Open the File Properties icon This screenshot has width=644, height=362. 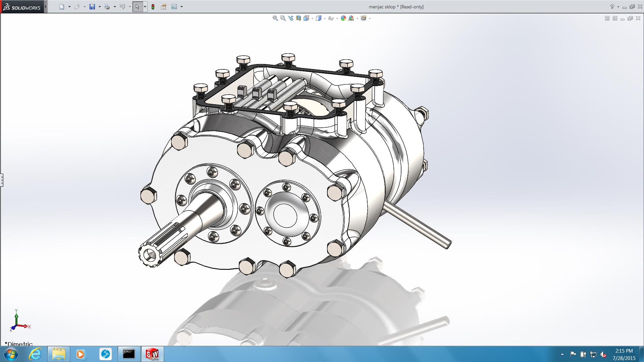tap(164, 7)
